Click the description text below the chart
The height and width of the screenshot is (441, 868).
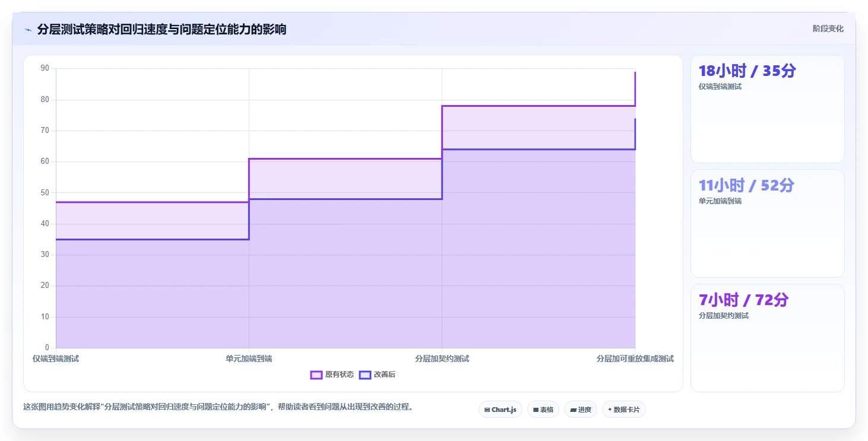coord(218,407)
